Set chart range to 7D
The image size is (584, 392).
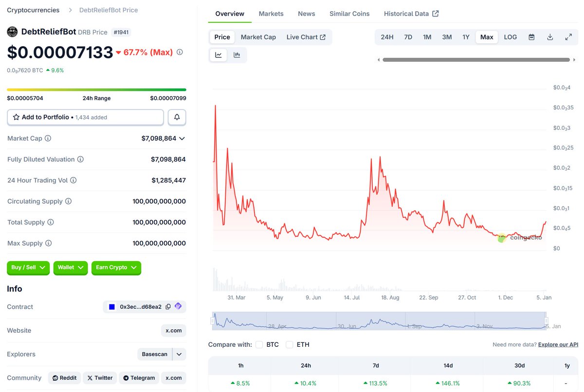click(x=408, y=37)
